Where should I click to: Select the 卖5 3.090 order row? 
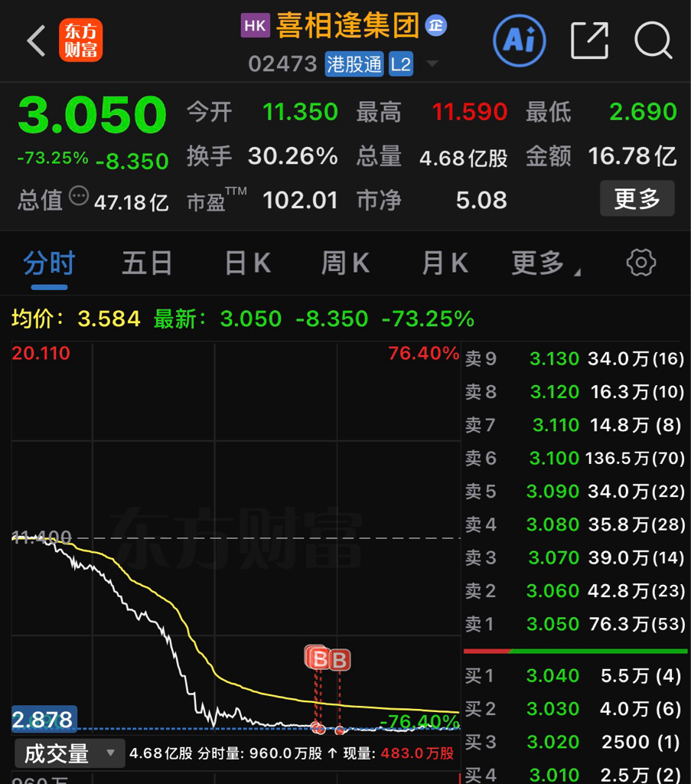[575, 491]
